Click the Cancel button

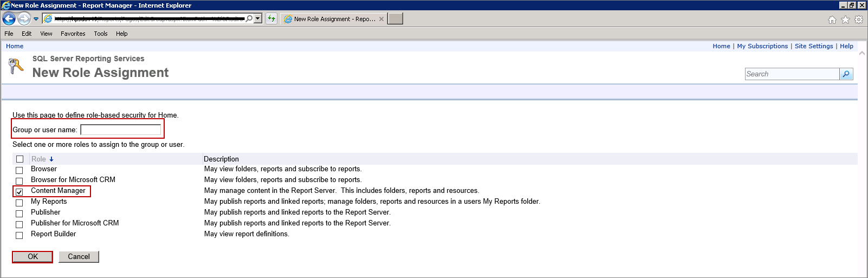coord(79,256)
